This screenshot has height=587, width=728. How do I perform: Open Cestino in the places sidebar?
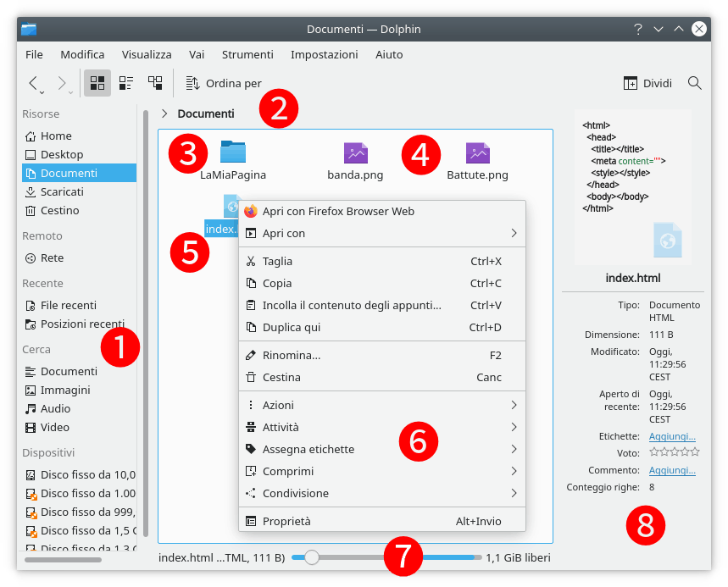(x=59, y=210)
